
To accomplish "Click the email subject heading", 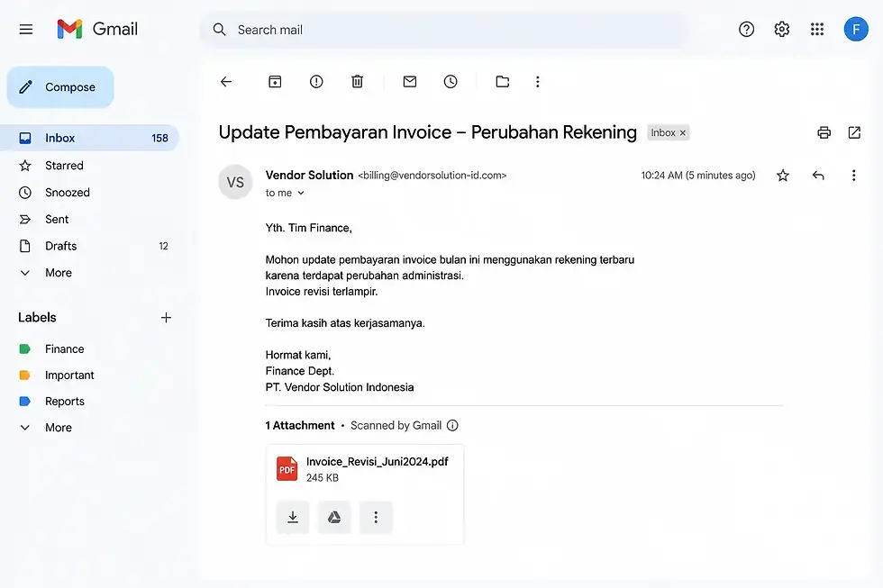I will pos(427,132).
